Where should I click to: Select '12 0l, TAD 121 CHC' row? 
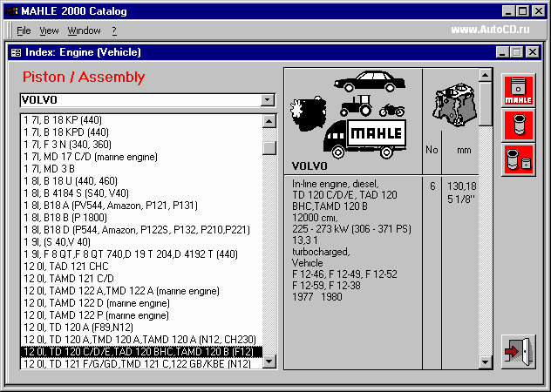coord(141,267)
